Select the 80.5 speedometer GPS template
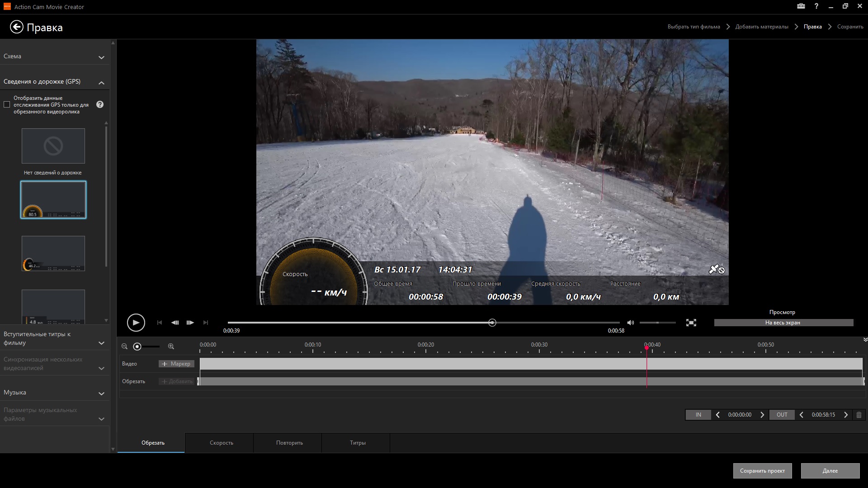The height and width of the screenshot is (488, 868). 53,200
